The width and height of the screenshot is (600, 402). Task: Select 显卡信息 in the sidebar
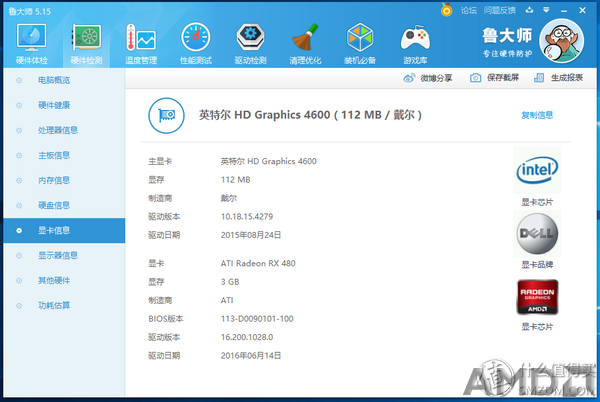click(64, 231)
